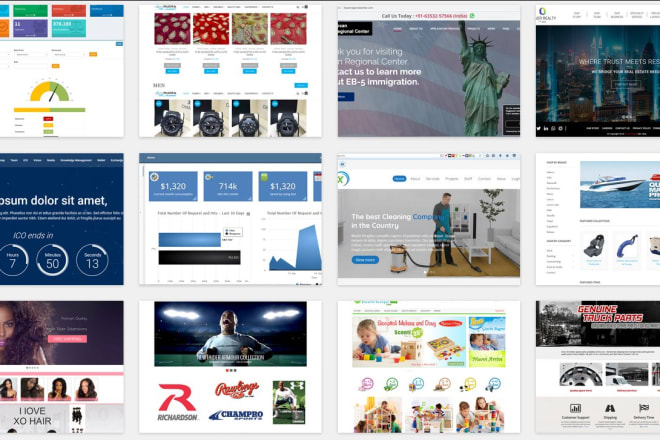Open Our Team in the realty top navigation

[x=597, y=15]
